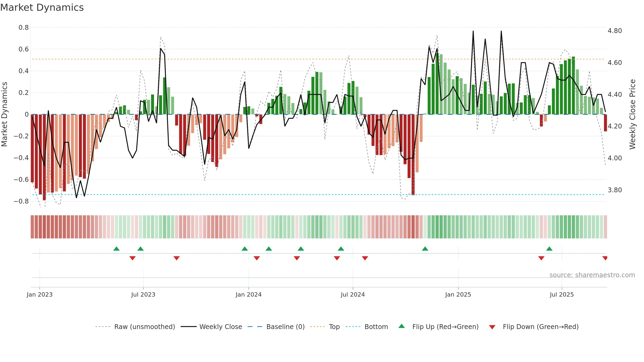Click the 4.80 right axis tick
The width and height of the screenshot is (644, 362).
(615, 31)
